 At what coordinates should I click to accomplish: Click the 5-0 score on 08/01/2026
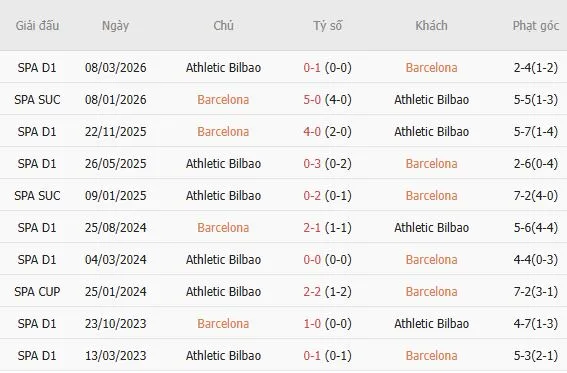click(312, 99)
